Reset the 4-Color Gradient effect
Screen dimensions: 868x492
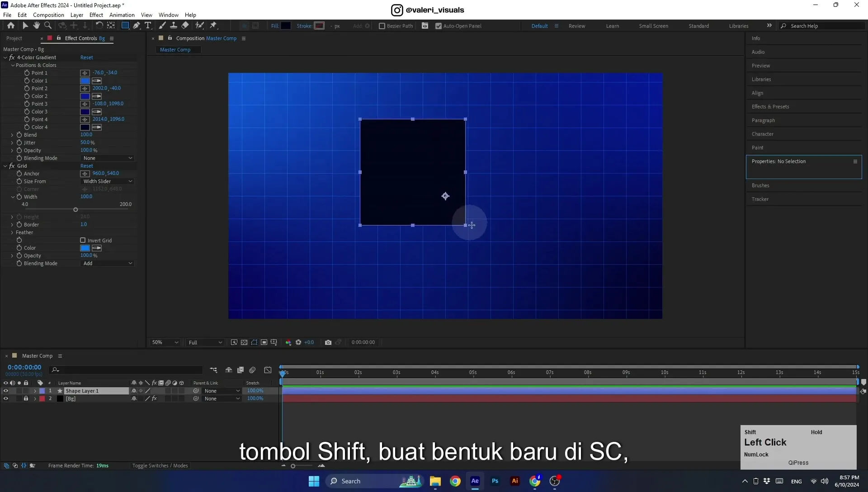pyautogui.click(x=86, y=58)
